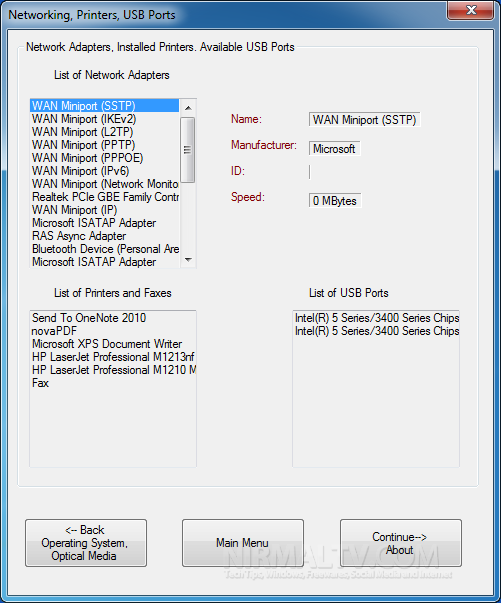Screen dimensions: 501x603
Task: Select HP LaserJet Professional M1210 printer
Action: pyautogui.click(x=113, y=370)
